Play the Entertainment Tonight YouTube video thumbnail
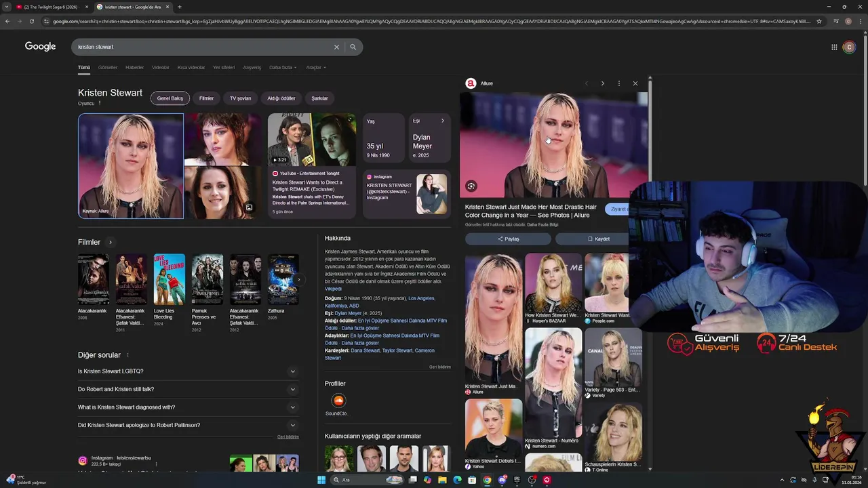868x488 pixels. 311,140
